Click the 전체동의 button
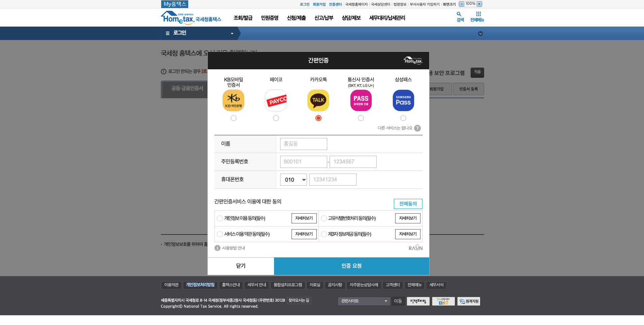 [408, 204]
